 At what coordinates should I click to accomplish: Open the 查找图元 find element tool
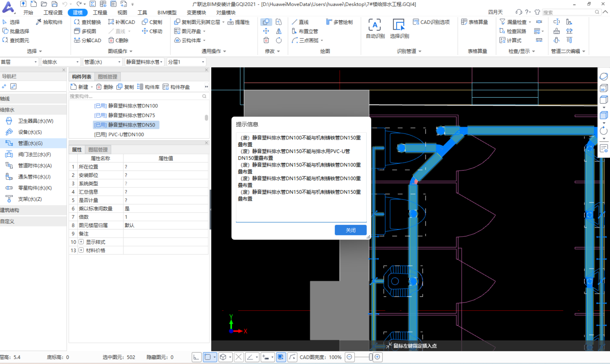tap(16, 40)
